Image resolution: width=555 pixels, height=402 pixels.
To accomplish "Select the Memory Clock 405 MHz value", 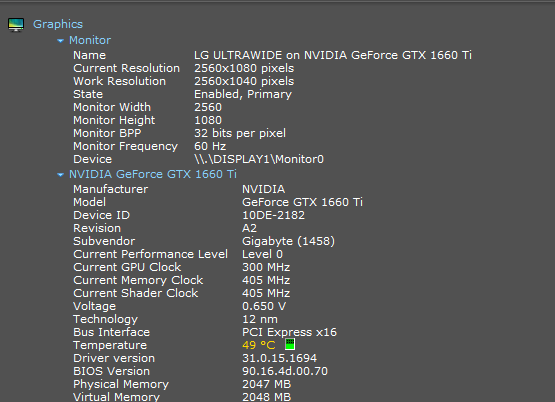I will click(266, 280).
